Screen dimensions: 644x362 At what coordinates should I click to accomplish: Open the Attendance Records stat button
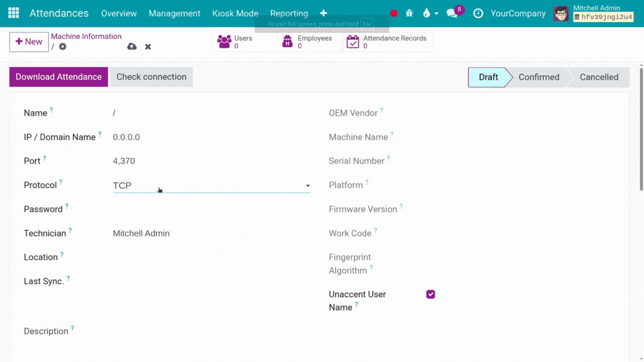tap(387, 42)
